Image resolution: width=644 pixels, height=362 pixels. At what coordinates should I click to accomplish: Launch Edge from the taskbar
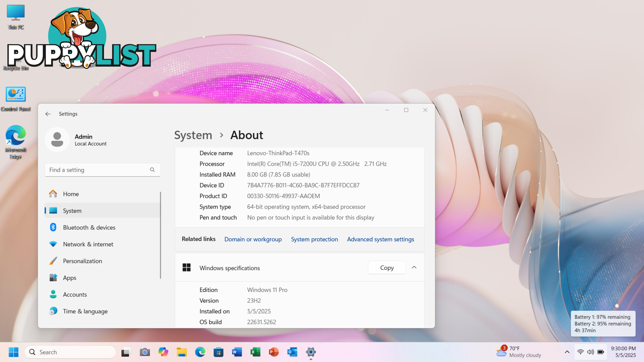[x=200, y=352]
